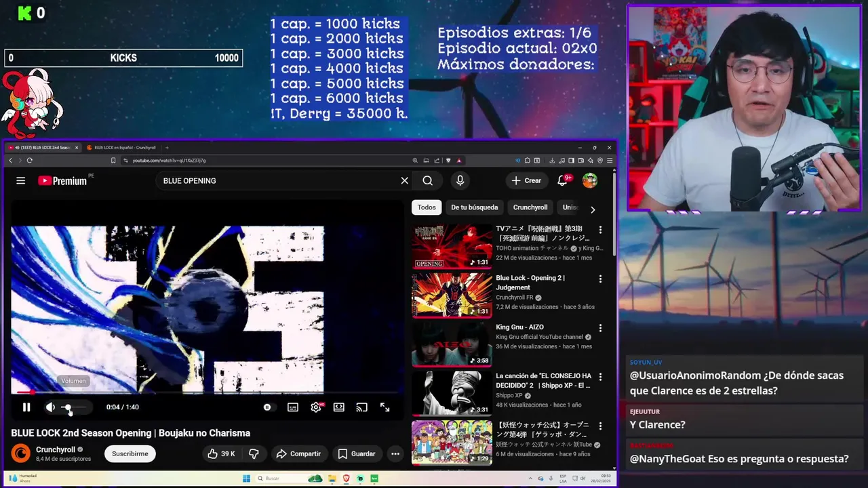Open a new browser tab with plus
This screenshot has height=488, width=868.
[x=167, y=147]
